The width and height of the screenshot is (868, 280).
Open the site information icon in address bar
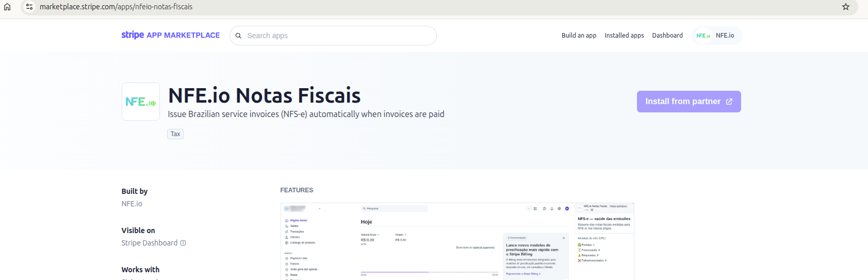pyautogui.click(x=29, y=7)
